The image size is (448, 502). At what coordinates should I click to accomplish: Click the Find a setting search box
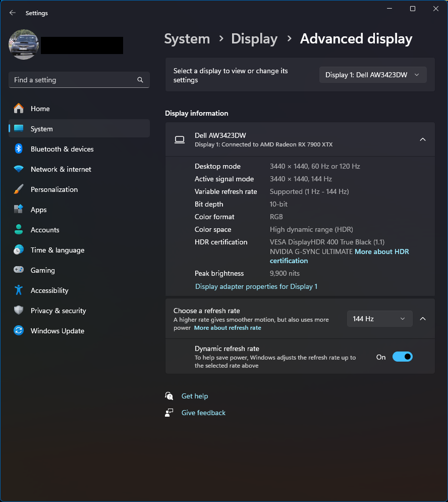point(79,80)
